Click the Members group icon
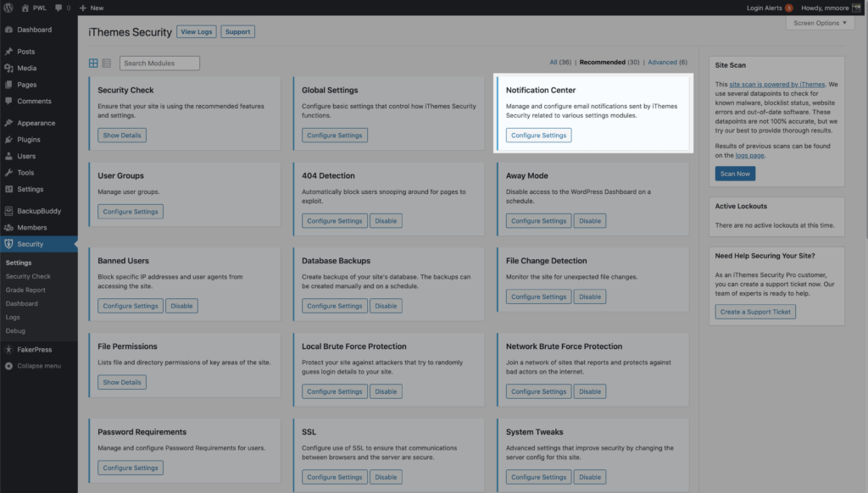This screenshot has width=868, height=493. [x=8, y=227]
